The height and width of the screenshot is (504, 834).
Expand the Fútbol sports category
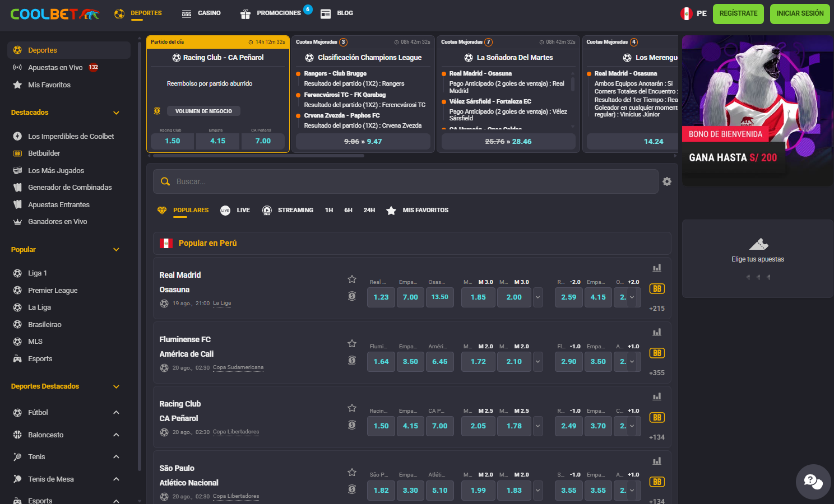click(x=116, y=413)
